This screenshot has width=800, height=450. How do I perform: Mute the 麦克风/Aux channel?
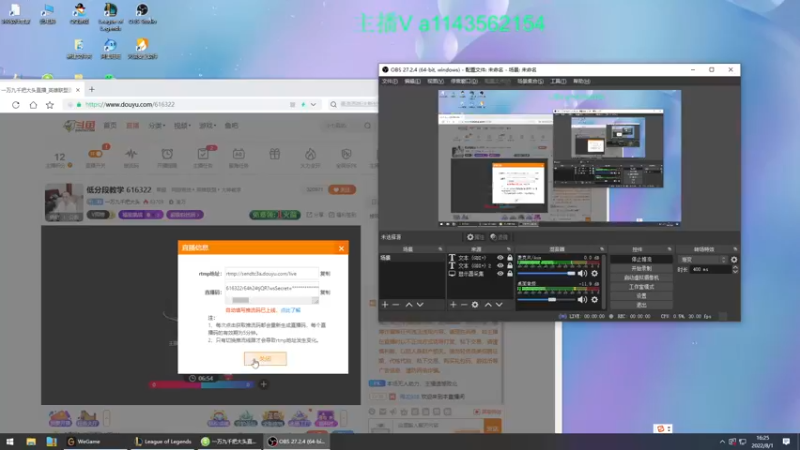coord(582,273)
